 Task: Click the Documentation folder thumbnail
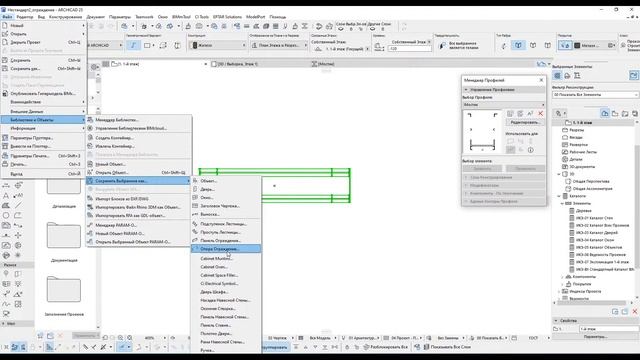pyautogui.click(x=64, y=236)
